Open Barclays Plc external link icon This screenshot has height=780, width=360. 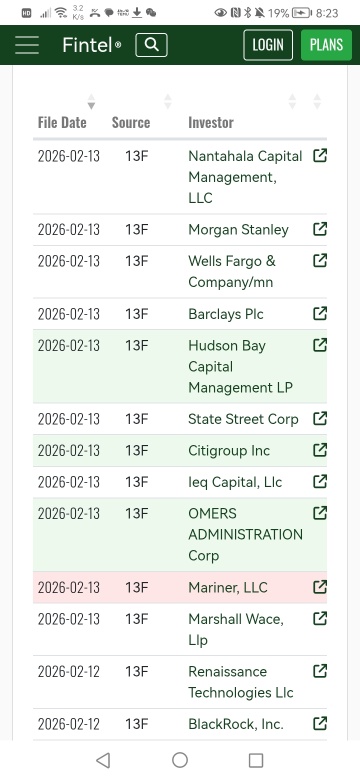click(x=320, y=313)
